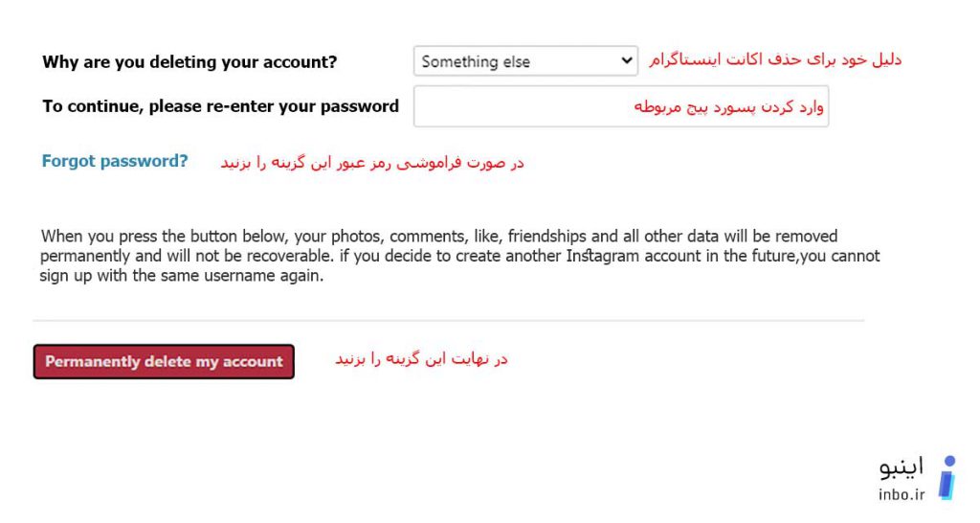This screenshot has height=523, width=980.
Task: Click "Permanently delete my account" button
Action: [164, 361]
